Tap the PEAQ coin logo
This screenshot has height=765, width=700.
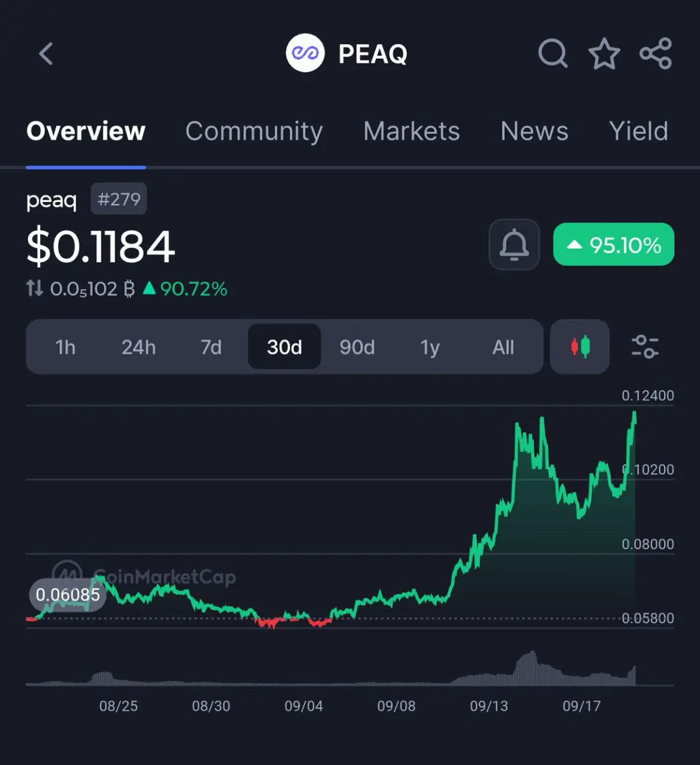click(x=305, y=54)
